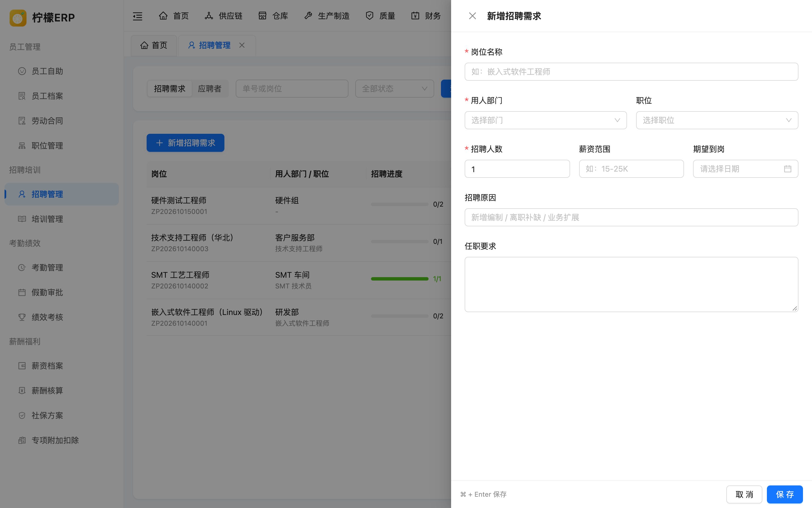The height and width of the screenshot is (508, 812).
Task: Click the 单号或岗位 search box
Action: pos(292,89)
